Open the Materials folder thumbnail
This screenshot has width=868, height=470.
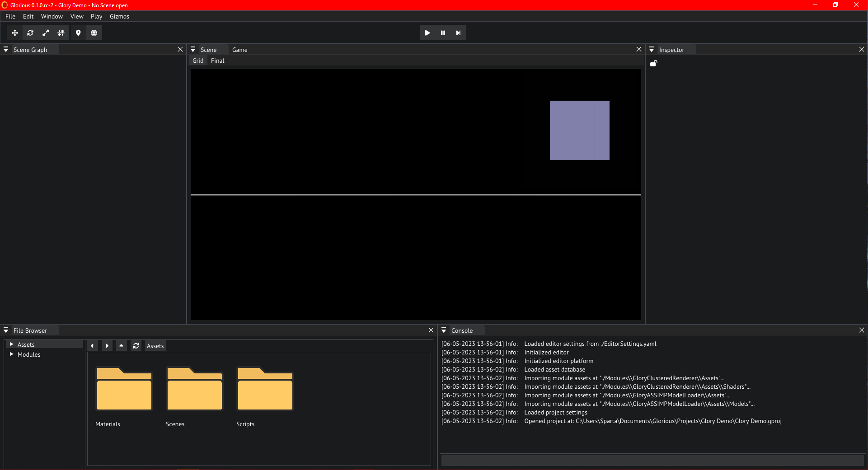(124, 389)
